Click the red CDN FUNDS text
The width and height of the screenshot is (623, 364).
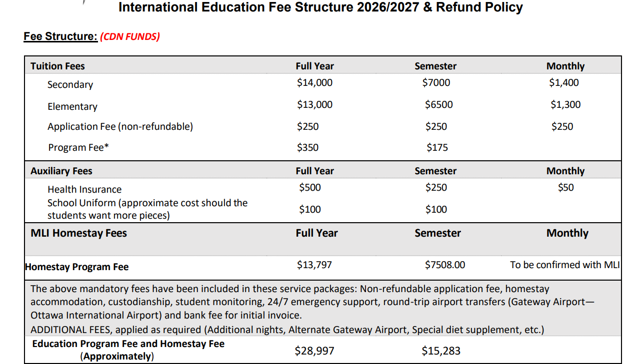(130, 37)
